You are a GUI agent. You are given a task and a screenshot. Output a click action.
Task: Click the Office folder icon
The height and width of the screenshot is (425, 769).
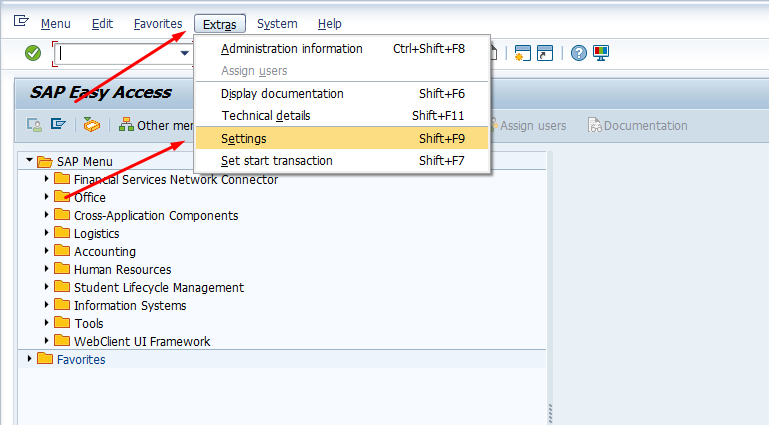coord(62,197)
